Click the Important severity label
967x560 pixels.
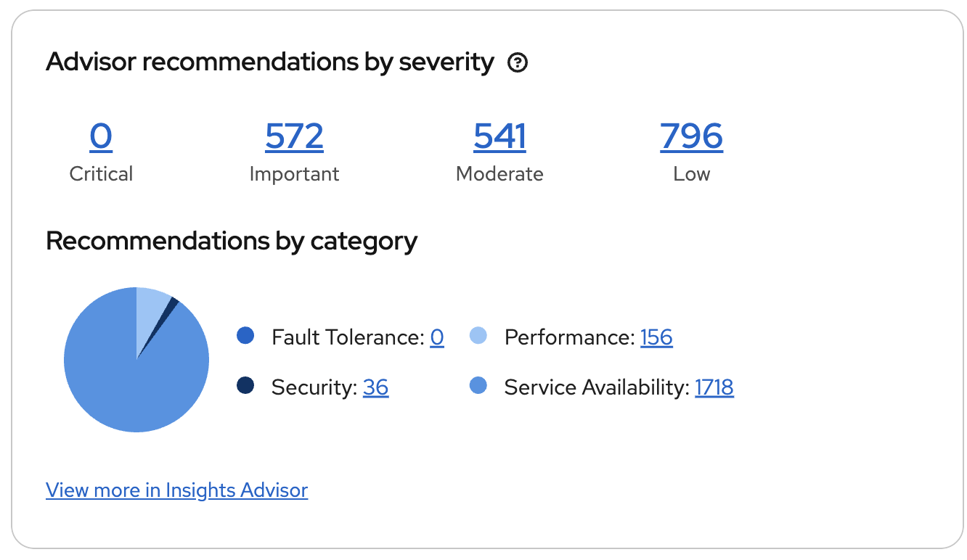(294, 174)
